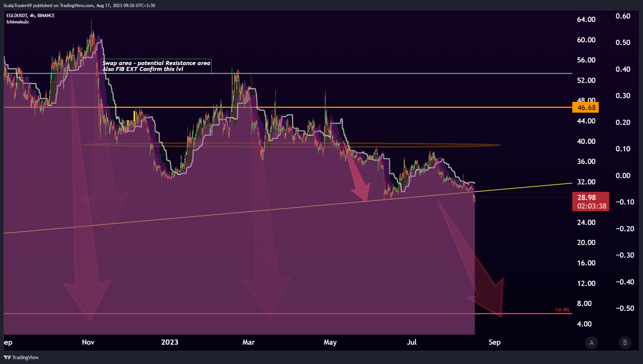Click the −0.40 value on right scale
The image size is (643, 364).
625,282
